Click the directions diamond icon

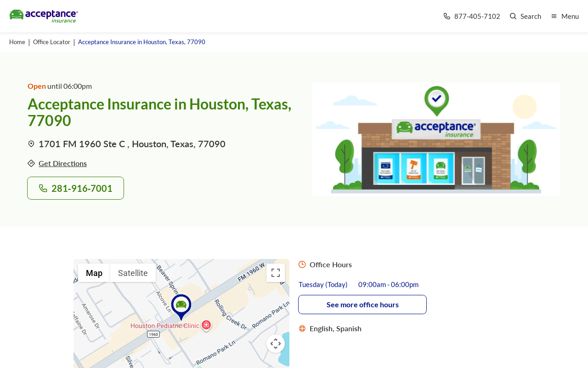pyautogui.click(x=31, y=163)
